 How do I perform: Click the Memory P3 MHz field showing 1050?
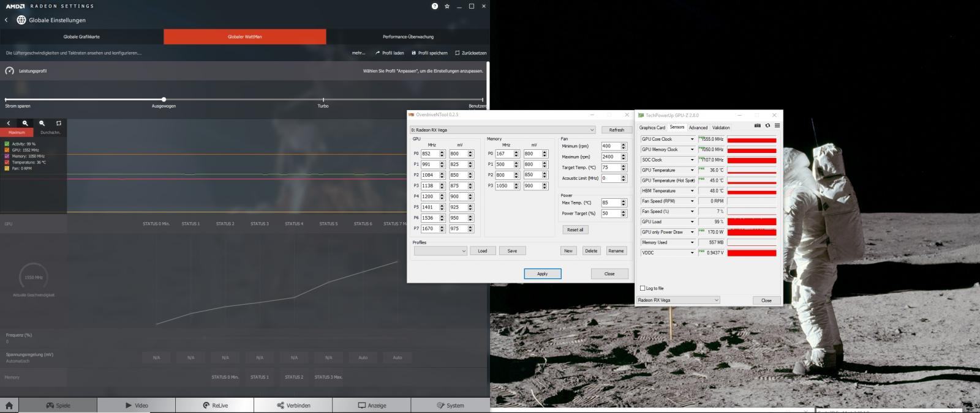coord(504,186)
